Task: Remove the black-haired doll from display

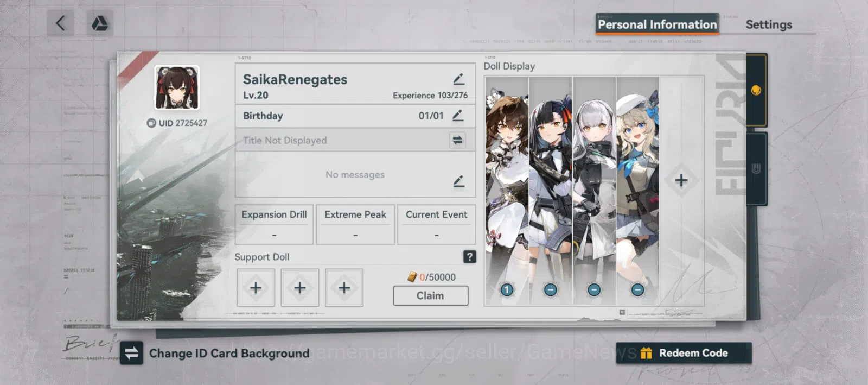Action: [x=550, y=290]
